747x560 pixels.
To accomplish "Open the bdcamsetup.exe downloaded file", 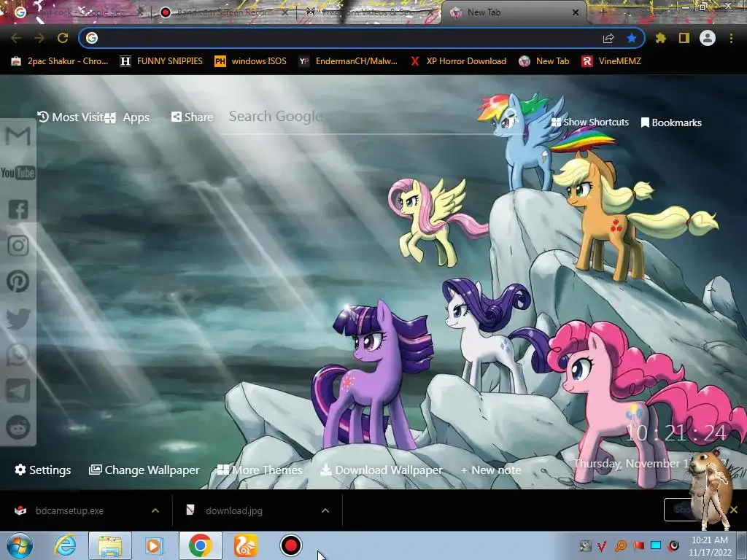I will click(69, 510).
